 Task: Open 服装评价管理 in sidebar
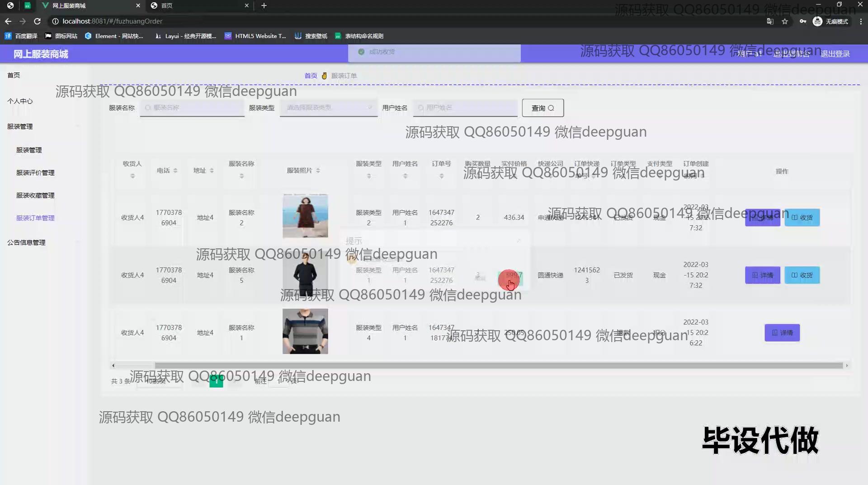coord(35,172)
